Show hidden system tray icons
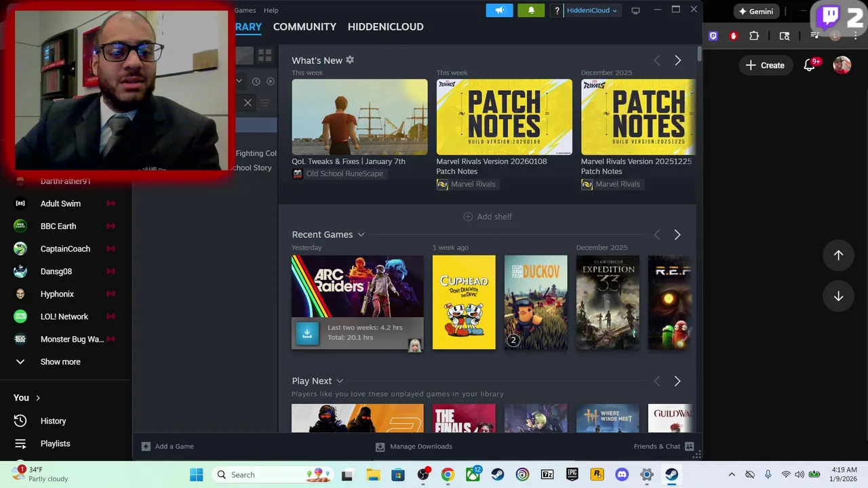The image size is (868, 488). point(732,474)
